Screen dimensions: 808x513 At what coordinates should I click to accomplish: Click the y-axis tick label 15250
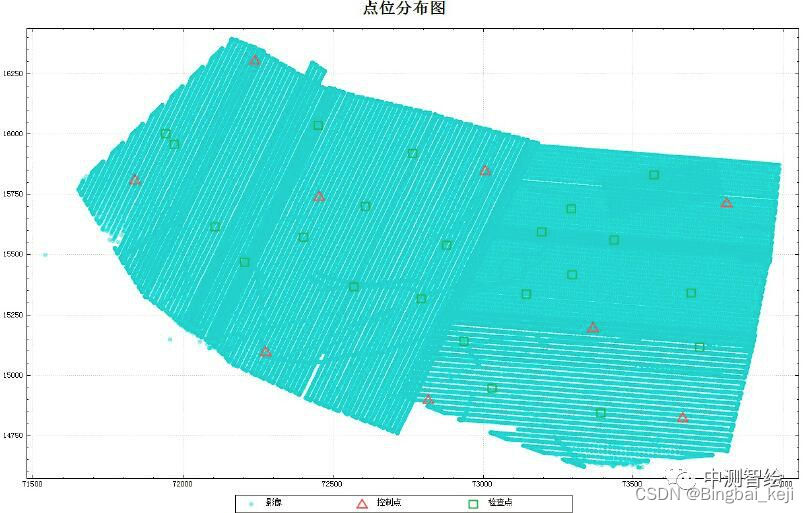[x=13, y=315]
